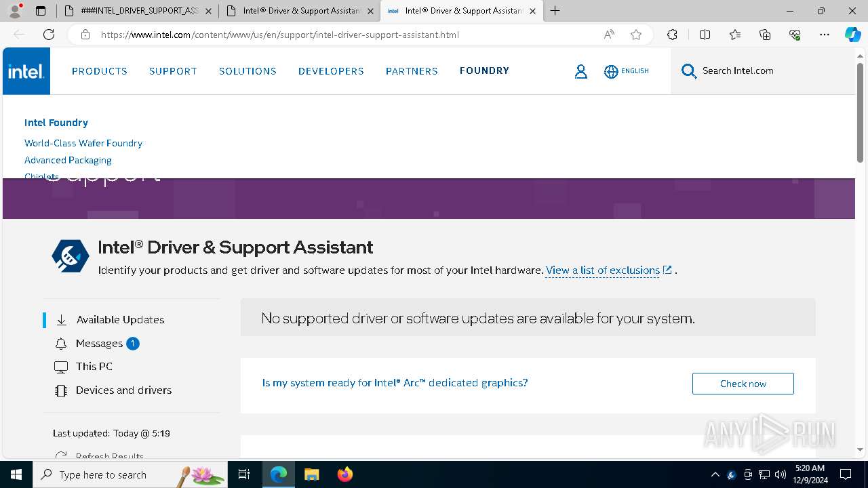
Task: Click the browser back arrow
Action: coord(19,35)
